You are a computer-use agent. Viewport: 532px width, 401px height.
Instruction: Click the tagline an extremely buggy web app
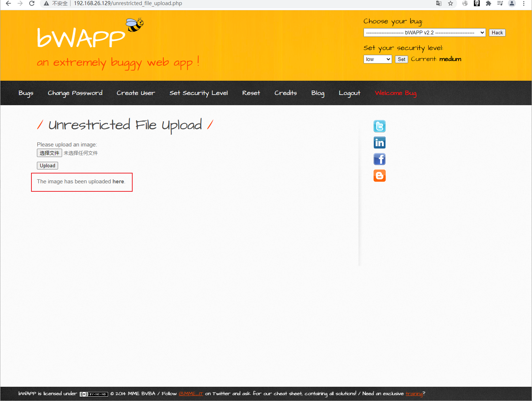[118, 62]
